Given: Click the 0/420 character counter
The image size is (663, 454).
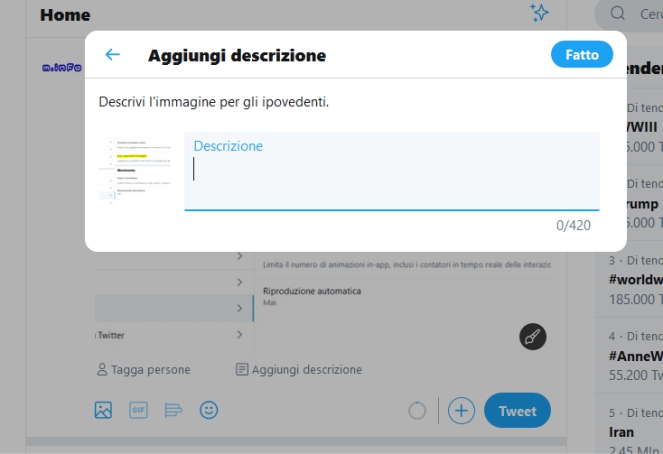Looking at the screenshot, I should click(573, 225).
